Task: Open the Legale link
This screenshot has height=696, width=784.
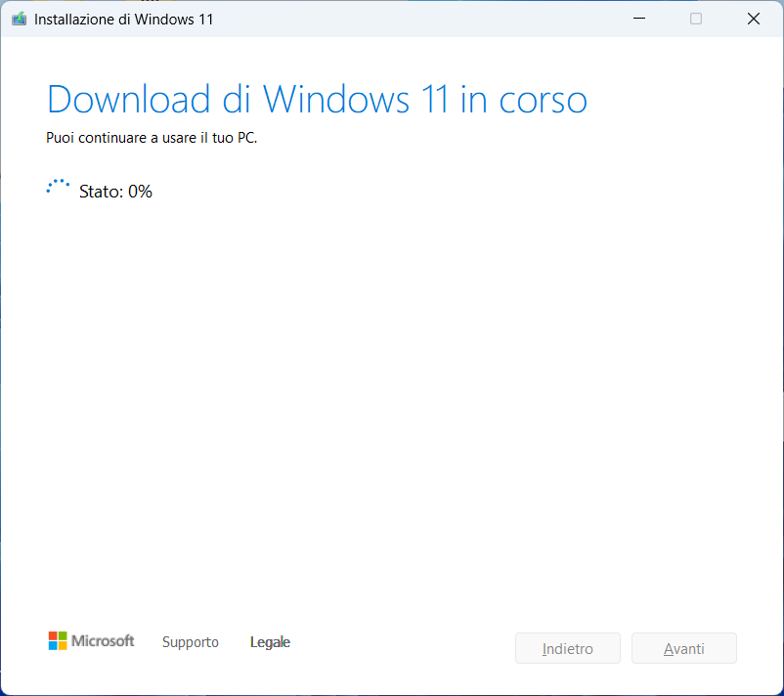Action: (x=270, y=642)
